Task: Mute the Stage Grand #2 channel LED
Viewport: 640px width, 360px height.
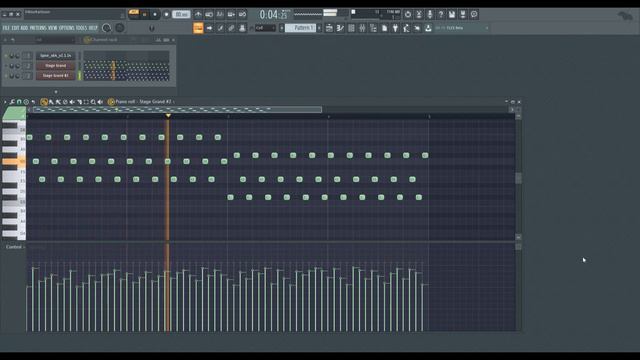Action: [6, 76]
